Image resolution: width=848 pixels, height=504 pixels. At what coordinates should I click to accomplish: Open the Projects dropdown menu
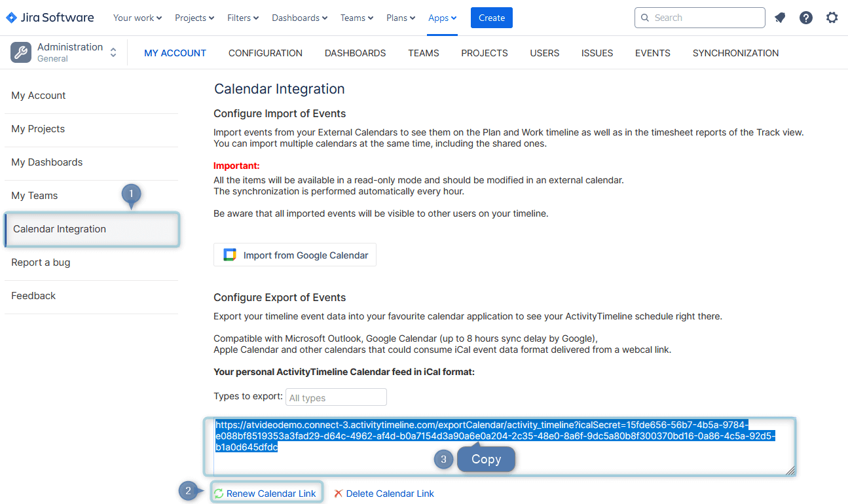coord(194,18)
